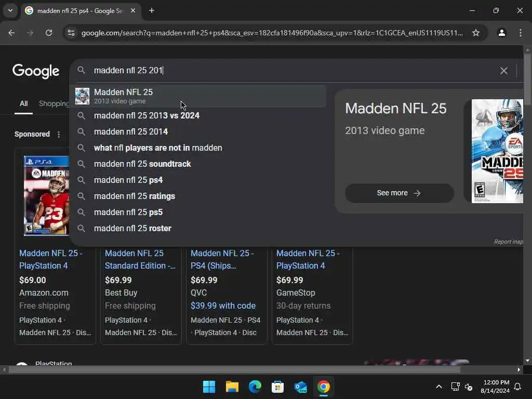This screenshot has width=532, height=399.
Task: Go forward to the next page
Action: click(x=30, y=33)
